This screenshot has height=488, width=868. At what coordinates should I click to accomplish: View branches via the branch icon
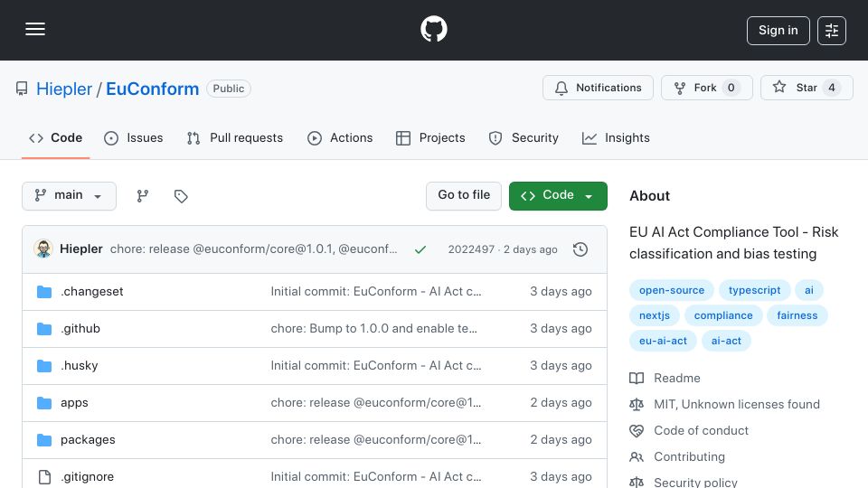pyautogui.click(x=143, y=196)
